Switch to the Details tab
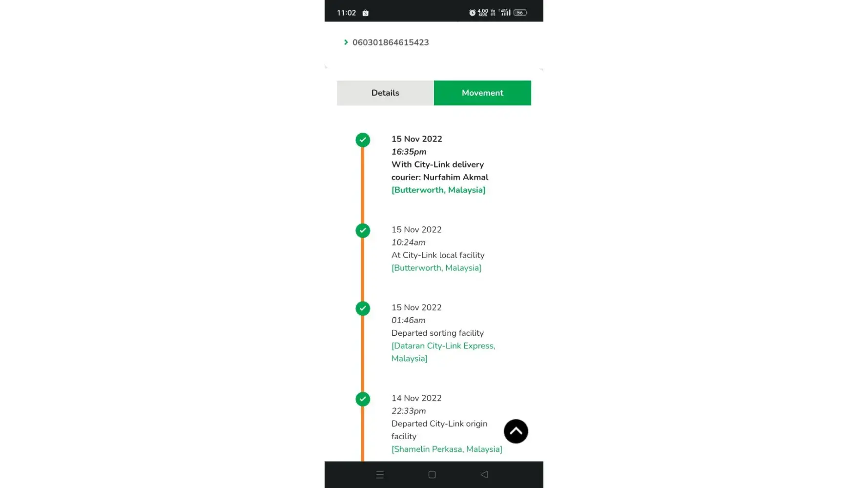 coord(385,93)
